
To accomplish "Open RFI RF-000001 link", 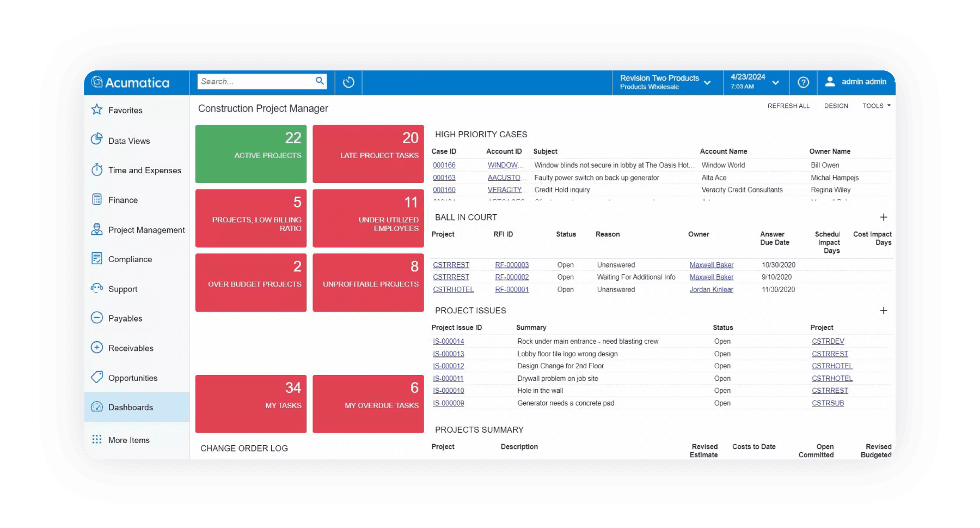I will [512, 289].
